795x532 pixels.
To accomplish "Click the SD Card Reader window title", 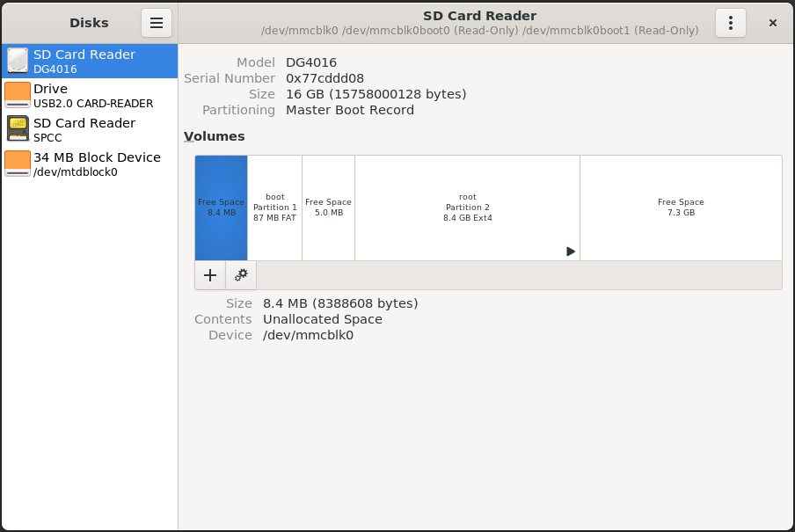I will pyautogui.click(x=479, y=16).
